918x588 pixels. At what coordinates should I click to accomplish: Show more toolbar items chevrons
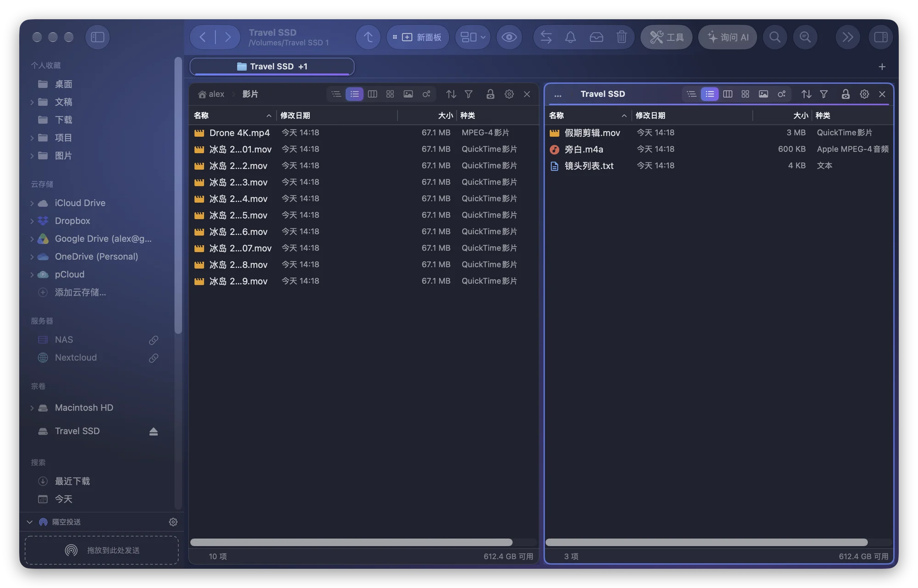pos(847,37)
